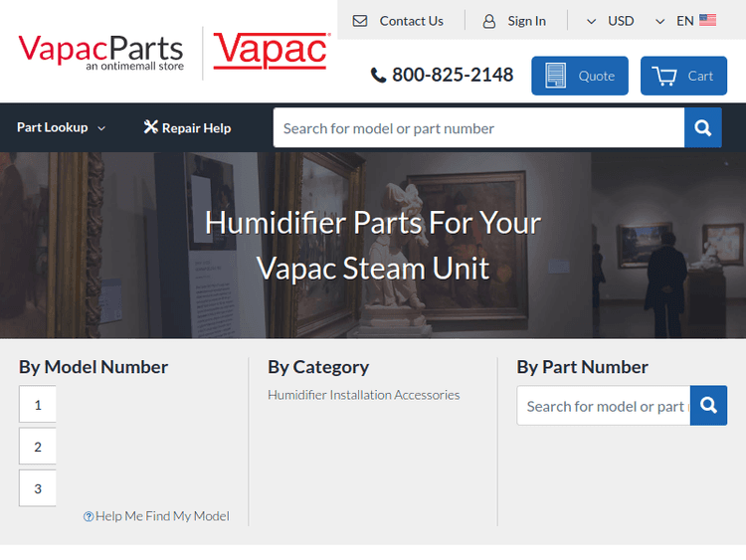Image resolution: width=746 pixels, height=560 pixels.
Task: Select model number 1
Action: tap(38, 404)
